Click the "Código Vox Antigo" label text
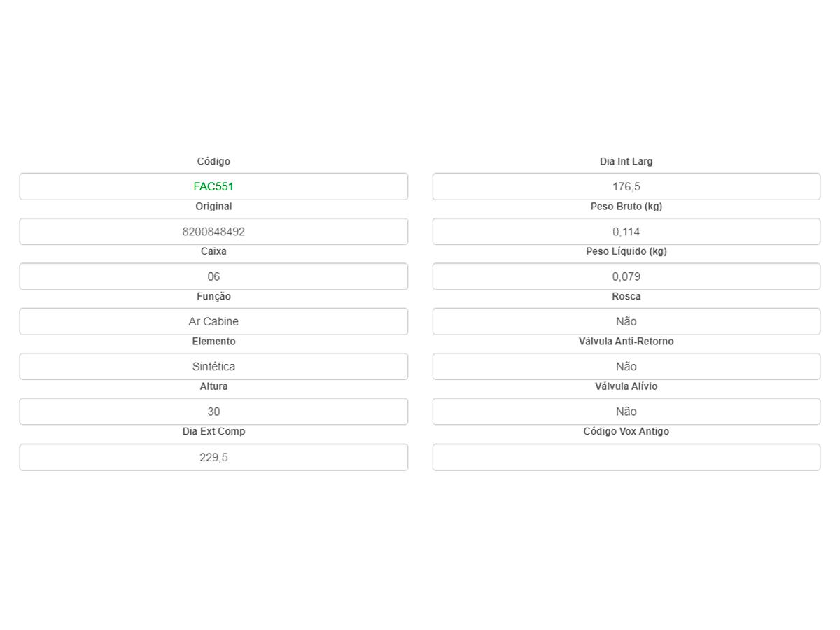Image resolution: width=840 pixels, height=630 pixels. 626,432
